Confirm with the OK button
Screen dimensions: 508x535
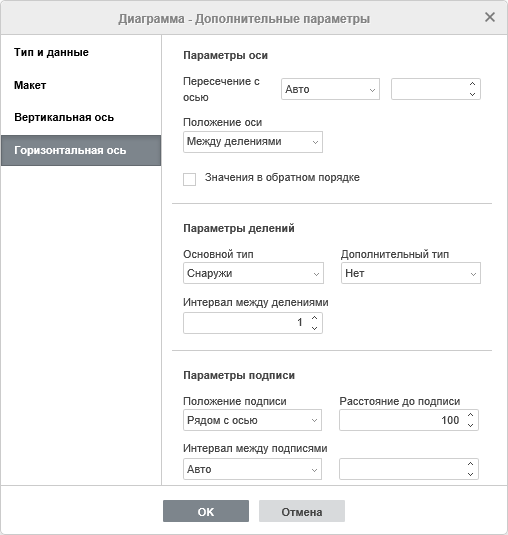(x=206, y=511)
